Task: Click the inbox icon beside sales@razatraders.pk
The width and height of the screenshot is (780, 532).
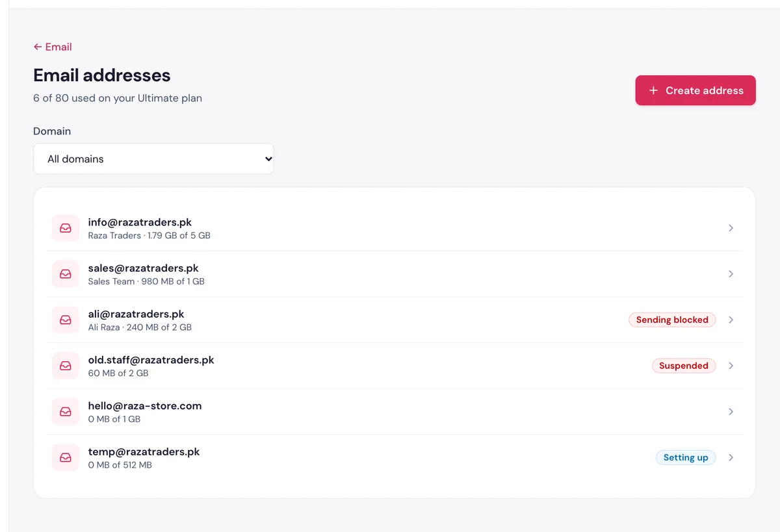Action: [66, 274]
